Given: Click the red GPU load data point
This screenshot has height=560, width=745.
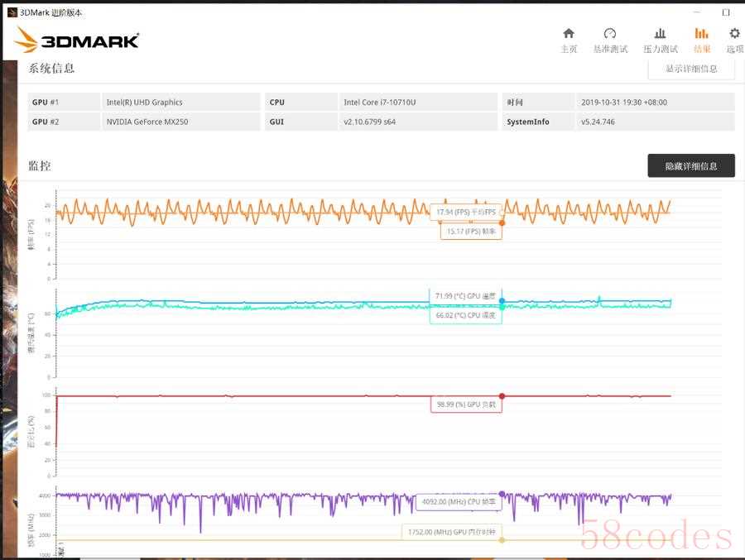Looking at the screenshot, I should tap(502, 396).
